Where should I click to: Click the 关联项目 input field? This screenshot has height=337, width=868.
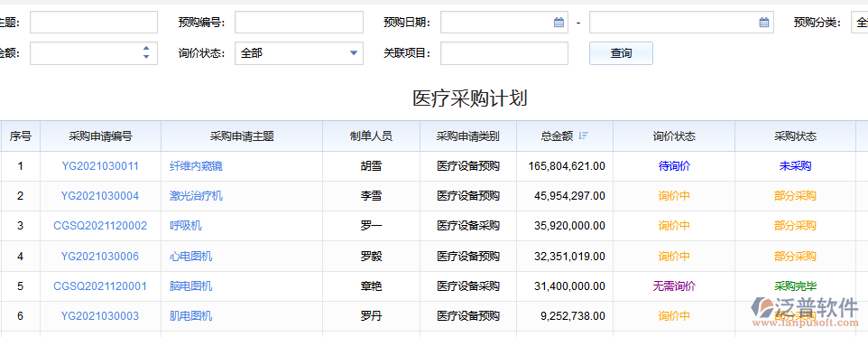pyautogui.click(x=504, y=53)
